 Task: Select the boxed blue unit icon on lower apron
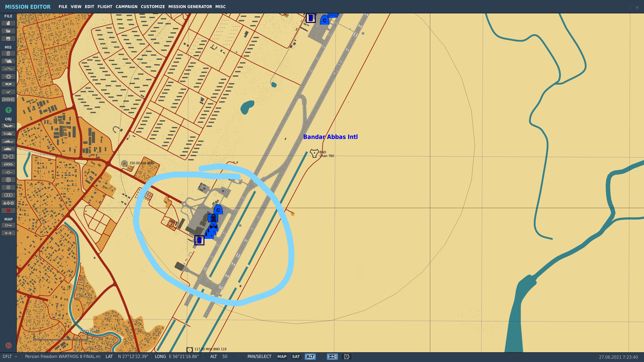(199, 240)
